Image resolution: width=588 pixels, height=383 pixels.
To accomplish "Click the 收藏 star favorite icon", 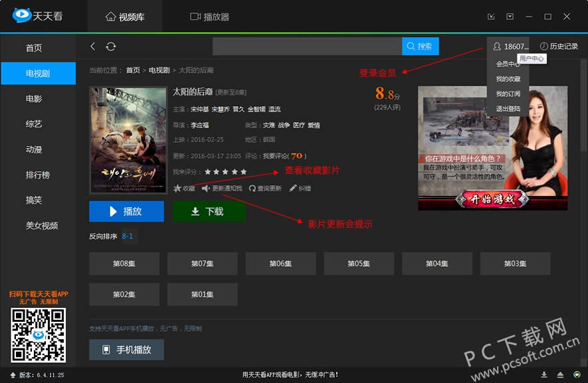I will [177, 188].
